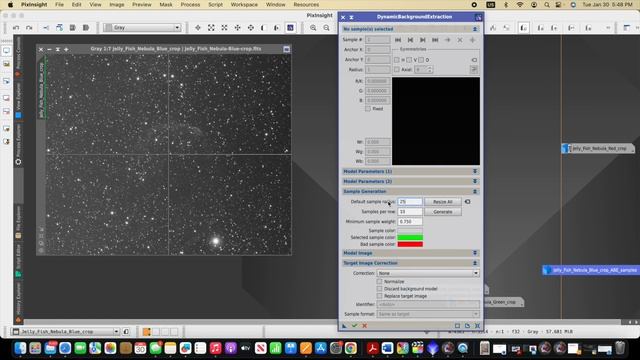Click the Default sample radius field
This screenshot has width=640, height=360.
pyautogui.click(x=410, y=202)
